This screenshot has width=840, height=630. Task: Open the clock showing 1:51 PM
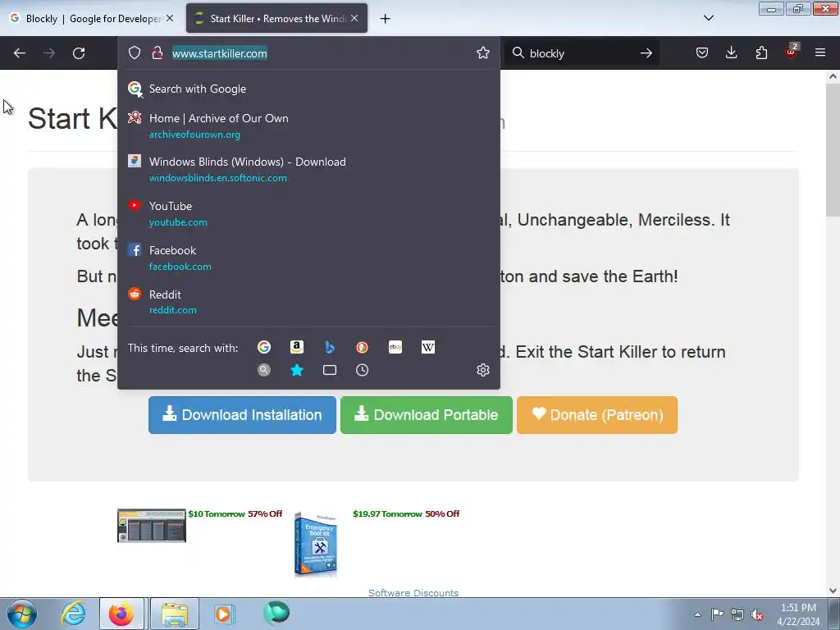[798, 614]
